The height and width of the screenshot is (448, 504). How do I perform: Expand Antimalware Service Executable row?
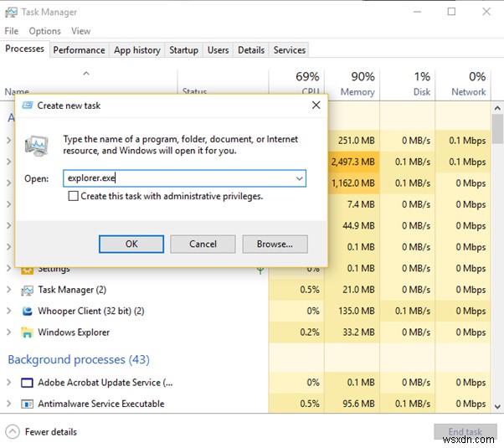9,404
